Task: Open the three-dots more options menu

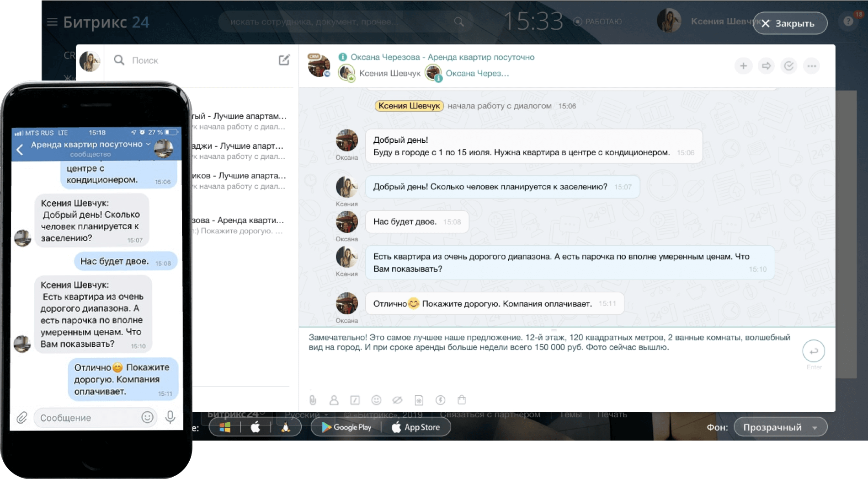Action: point(812,66)
